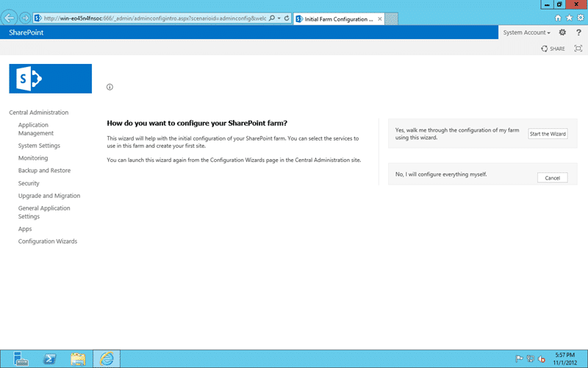Go back using browser back arrow

(10, 18)
